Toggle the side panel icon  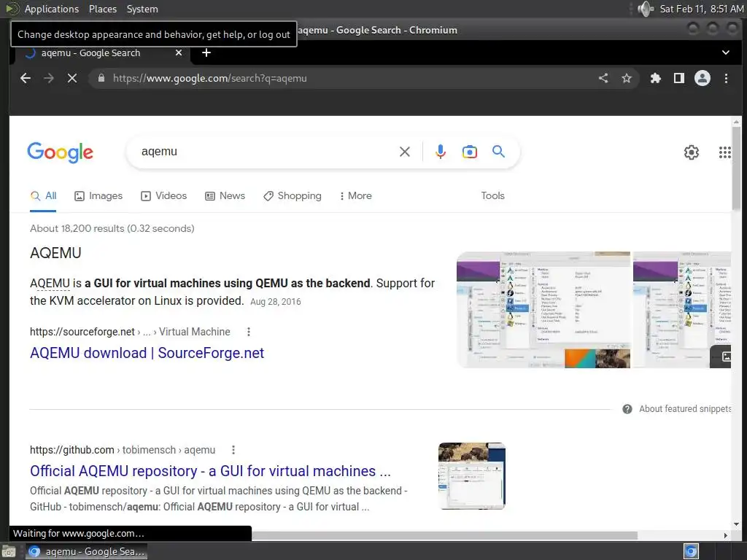coord(679,78)
